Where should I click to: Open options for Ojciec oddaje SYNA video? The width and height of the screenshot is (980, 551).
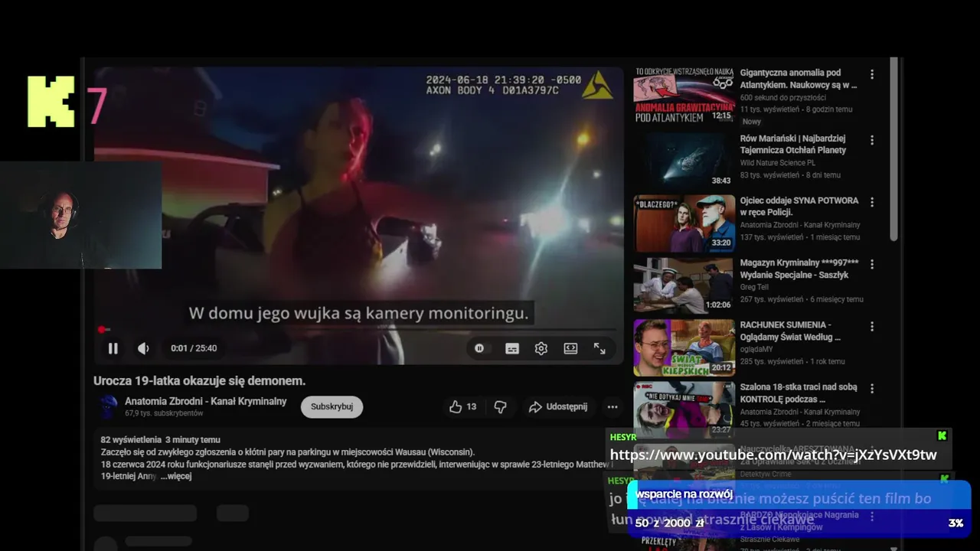(871, 202)
